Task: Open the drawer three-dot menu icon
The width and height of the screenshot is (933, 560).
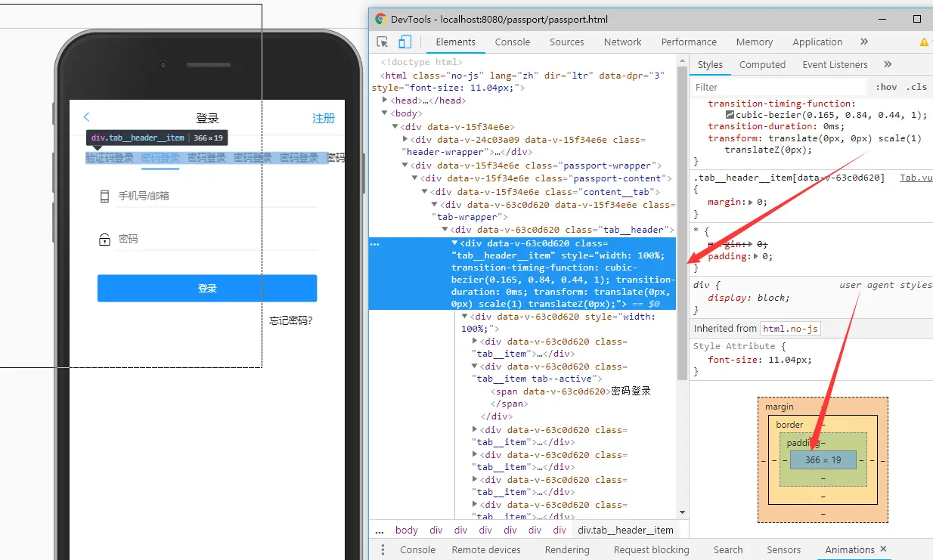Action: tap(383, 549)
